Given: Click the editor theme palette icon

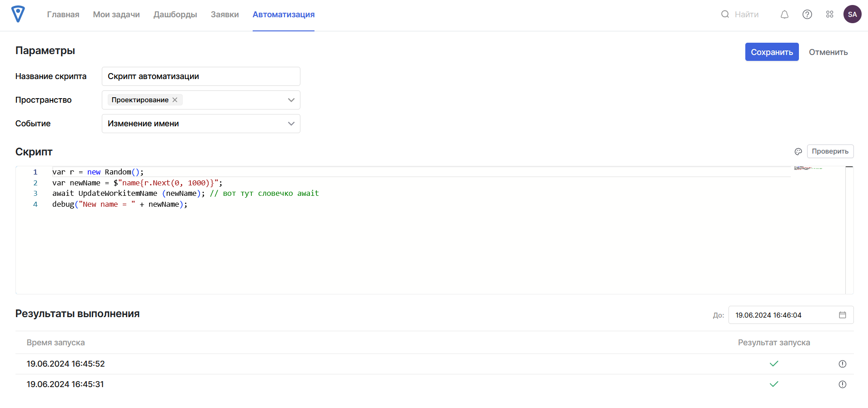Looking at the screenshot, I should (798, 151).
